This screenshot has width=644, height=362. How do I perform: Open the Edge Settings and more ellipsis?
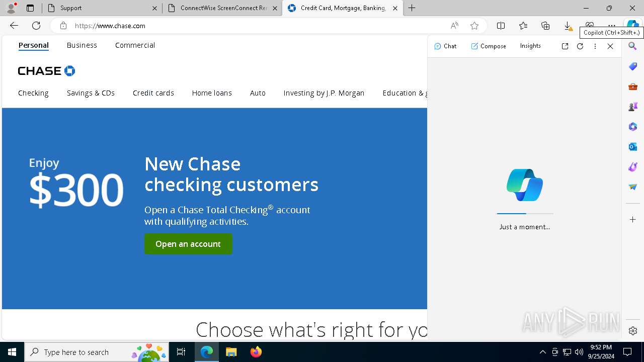click(x=612, y=25)
